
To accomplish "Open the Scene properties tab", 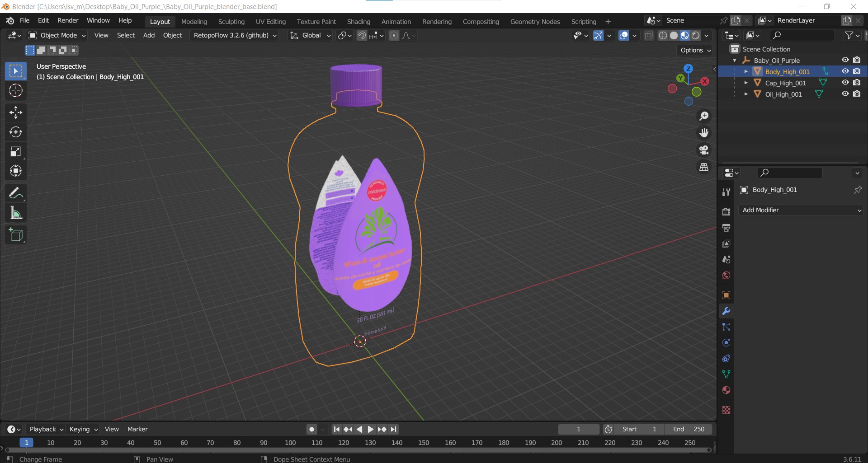I will (726, 259).
